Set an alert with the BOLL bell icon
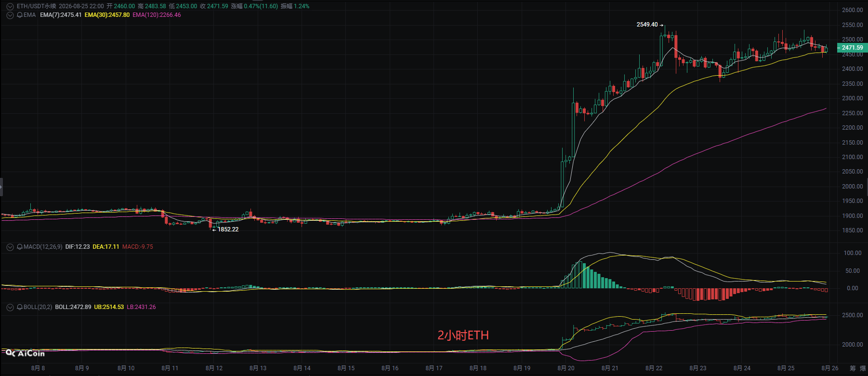Image resolution: width=868 pixels, height=376 pixels. point(20,307)
